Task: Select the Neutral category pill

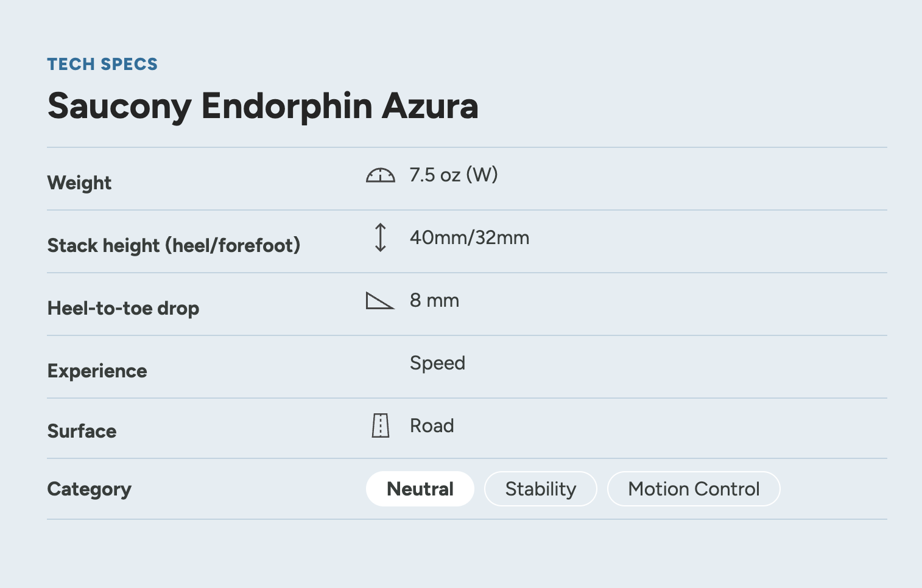Action: pos(420,489)
